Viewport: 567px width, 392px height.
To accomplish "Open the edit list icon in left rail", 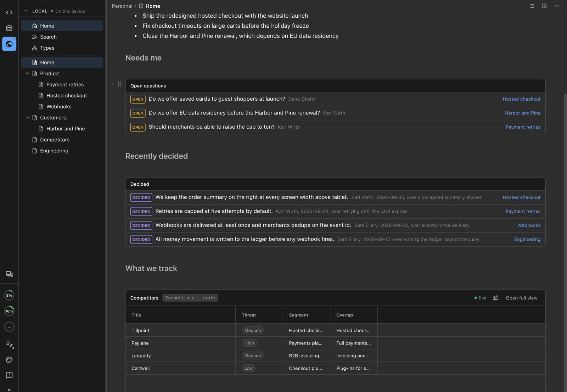I will (9, 344).
